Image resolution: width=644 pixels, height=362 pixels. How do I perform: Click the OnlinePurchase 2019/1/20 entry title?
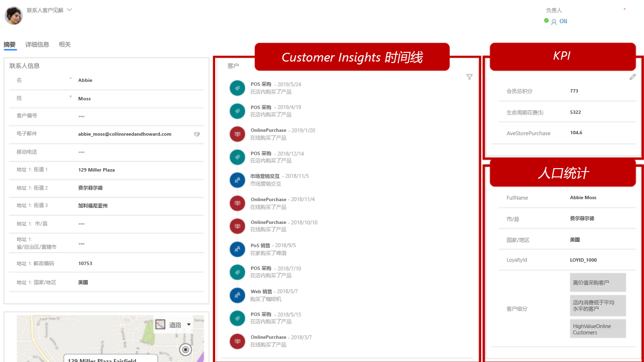pos(268,130)
